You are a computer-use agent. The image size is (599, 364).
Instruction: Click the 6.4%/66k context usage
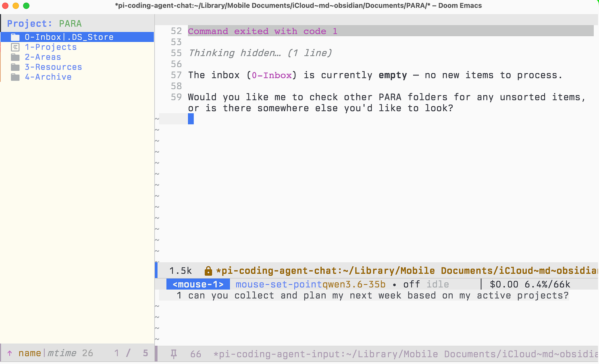(547, 284)
